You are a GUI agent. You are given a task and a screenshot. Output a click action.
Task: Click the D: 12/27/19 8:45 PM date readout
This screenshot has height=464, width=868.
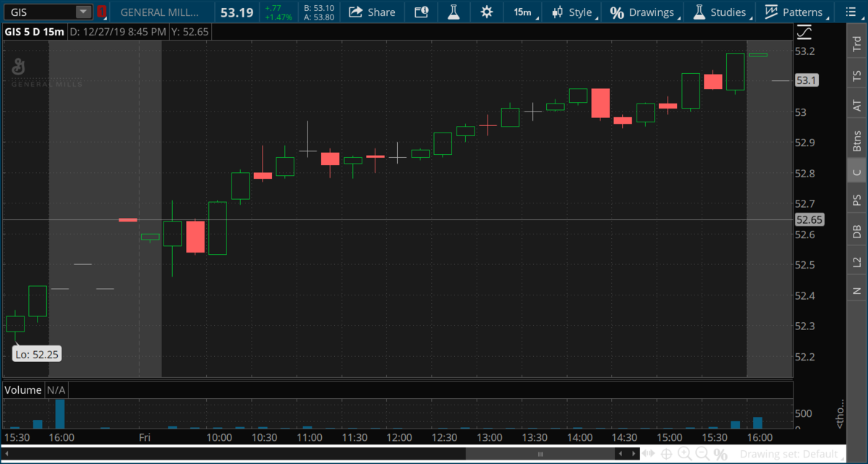tap(119, 32)
